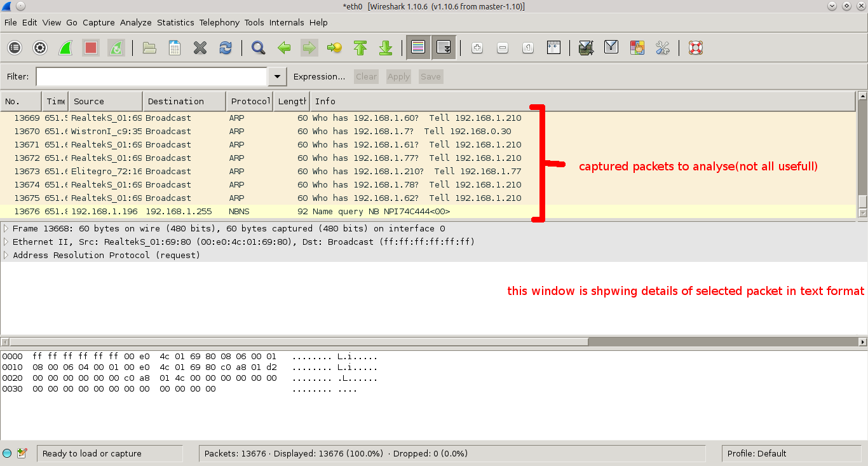Open the Tools menu

254,22
